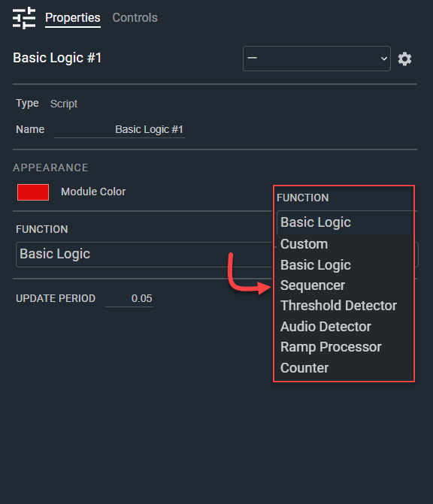Click the Module Color label
The width and height of the screenshot is (433, 504).
[x=93, y=192]
